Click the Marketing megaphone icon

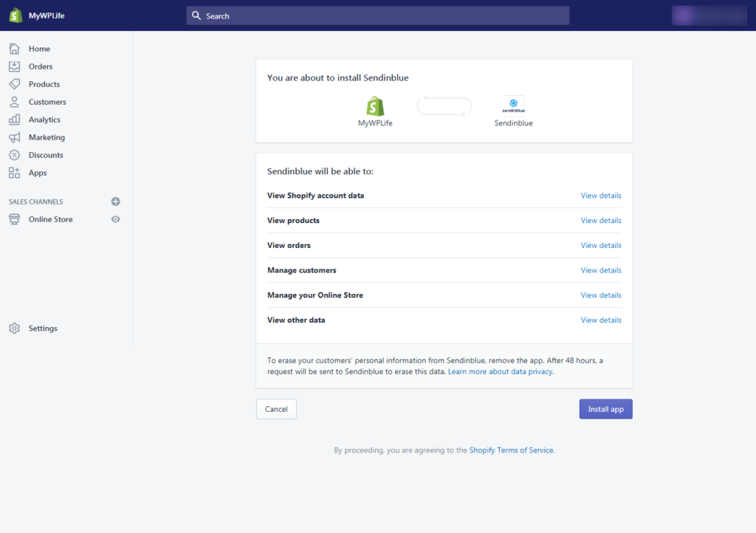[x=15, y=137]
